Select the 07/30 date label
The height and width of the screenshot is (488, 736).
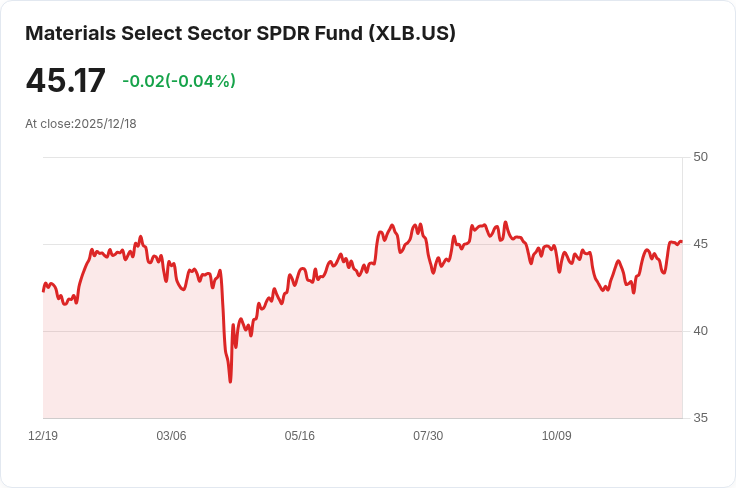click(428, 436)
